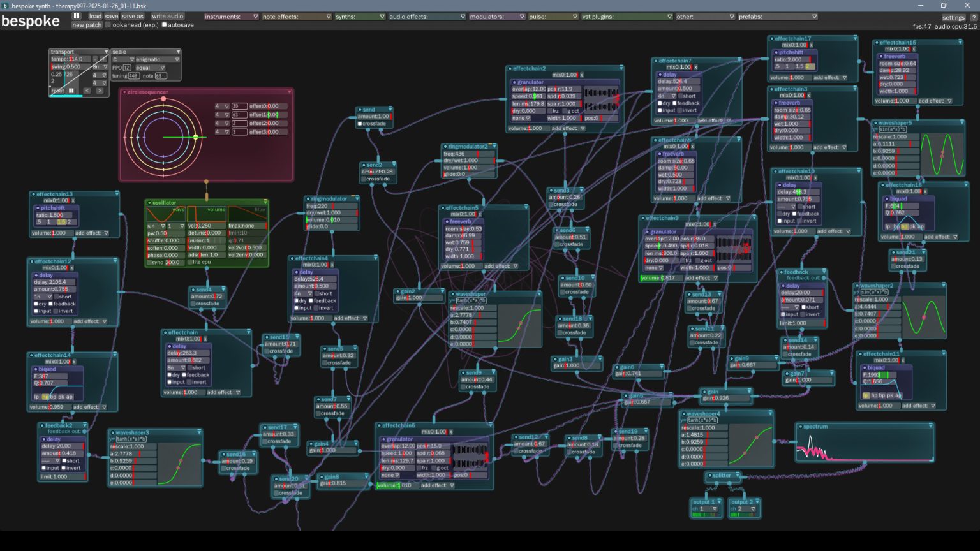Remove the effect with effectchain13's x button

[x=73, y=200]
